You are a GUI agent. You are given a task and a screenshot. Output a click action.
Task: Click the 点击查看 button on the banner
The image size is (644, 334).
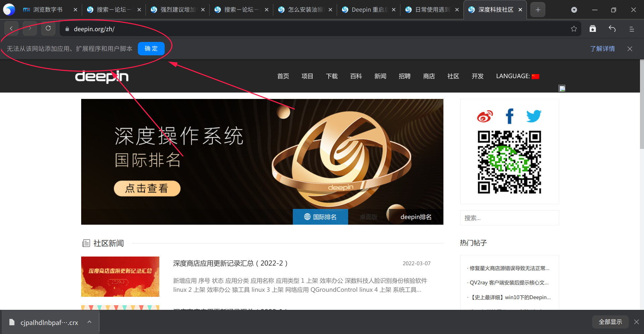147,188
